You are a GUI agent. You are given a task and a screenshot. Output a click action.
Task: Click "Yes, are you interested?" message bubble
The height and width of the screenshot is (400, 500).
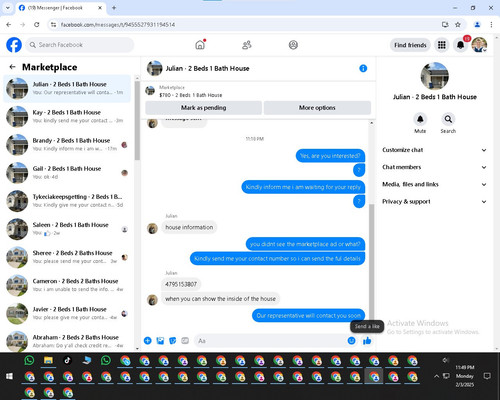pos(330,156)
